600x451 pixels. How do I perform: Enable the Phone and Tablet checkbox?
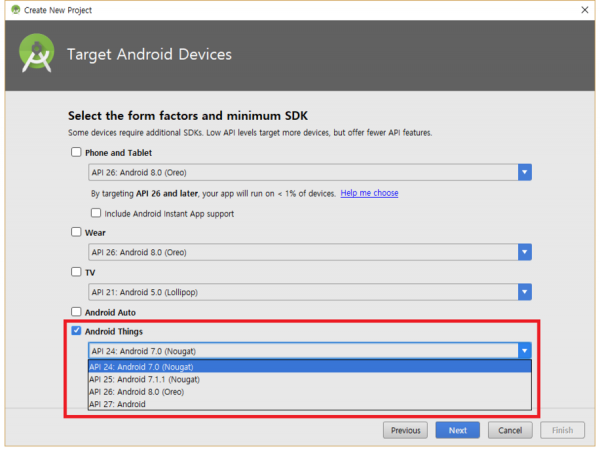[x=76, y=152]
